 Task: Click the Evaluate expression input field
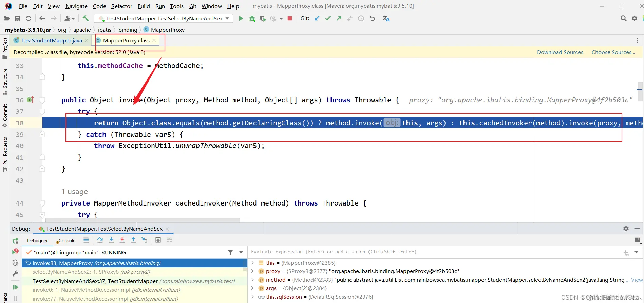(436, 252)
